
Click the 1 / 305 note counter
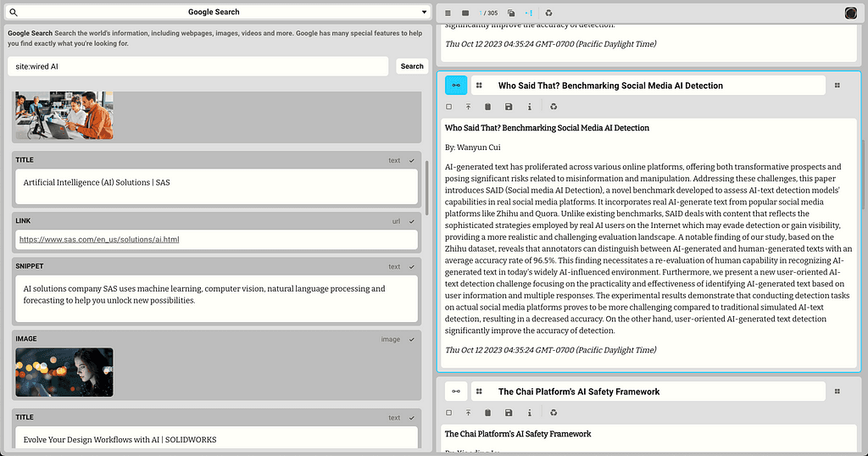488,13
